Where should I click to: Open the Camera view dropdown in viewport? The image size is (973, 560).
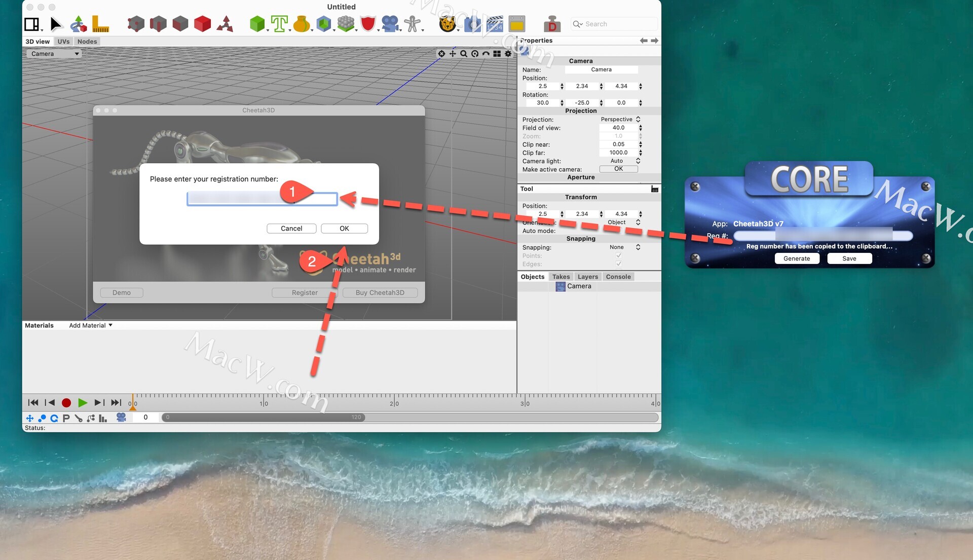coord(55,54)
